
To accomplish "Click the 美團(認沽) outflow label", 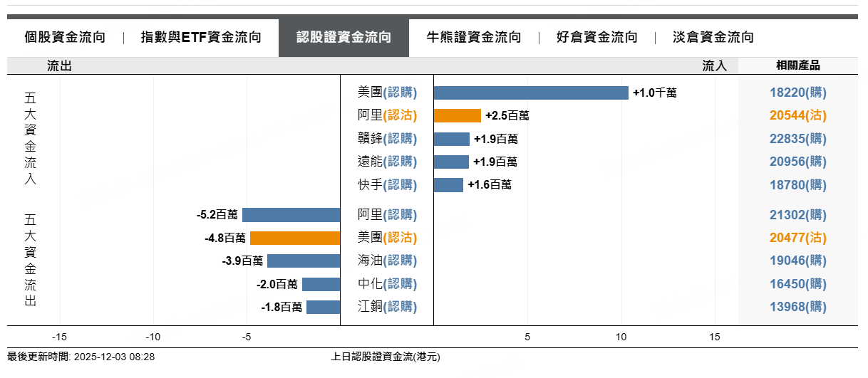I will click(x=387, y=238).
